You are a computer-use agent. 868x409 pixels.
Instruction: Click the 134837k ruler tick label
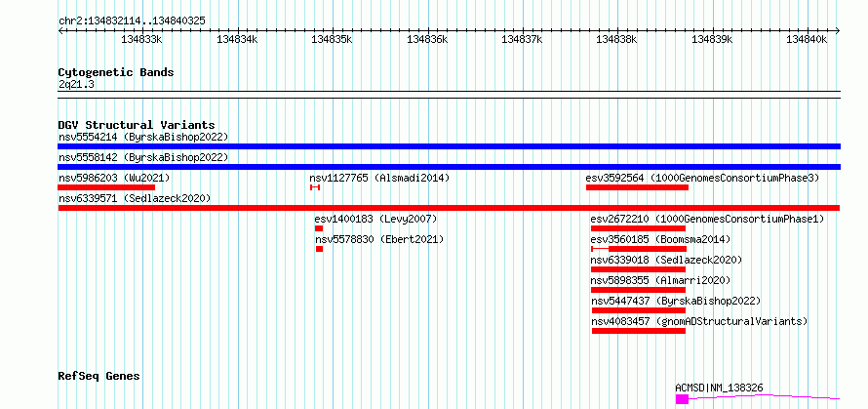pos(522,40)
